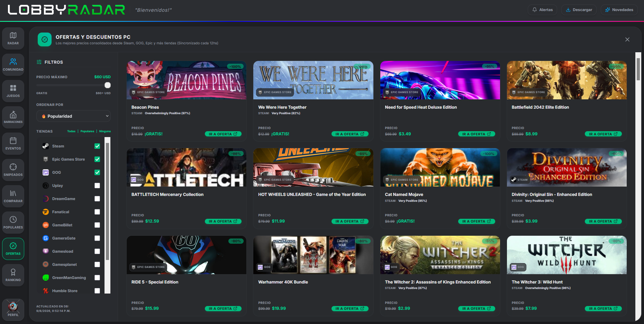
Task: Go to The Witcher 2 offer
Action: pyautogui.click(x=477, y=308)
